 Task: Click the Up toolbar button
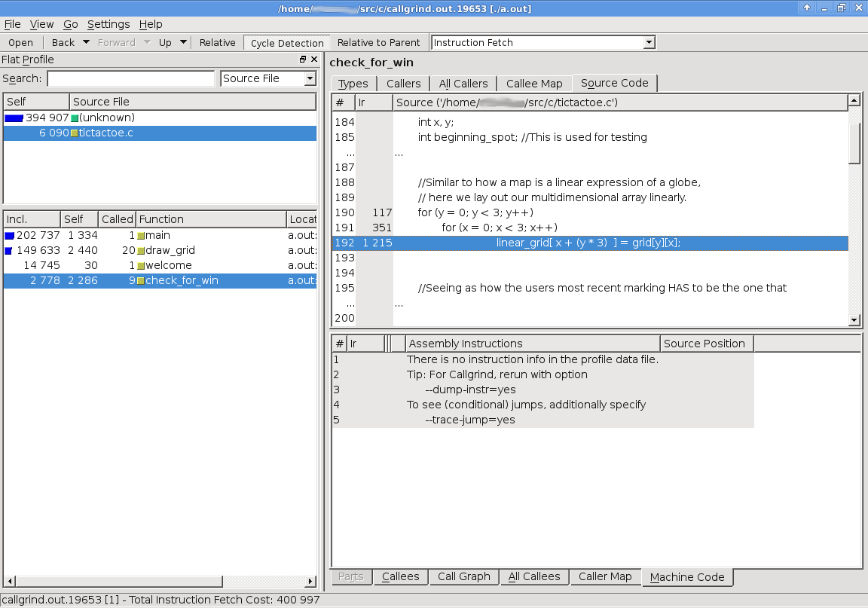(x=165, y=43)
